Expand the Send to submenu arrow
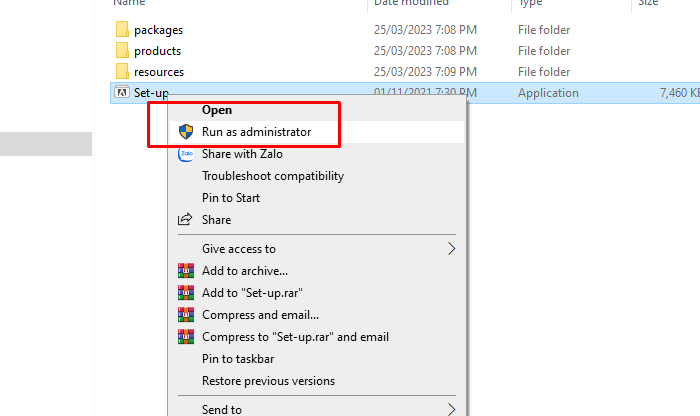Viewport: 700px width, 416px height. (452, 409)
